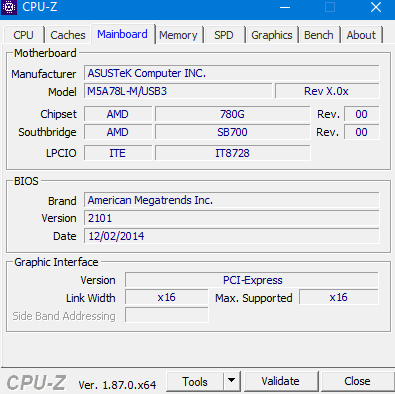Click the version text Ver. 1.87.0.x64
Screen dimensions: 395x394
coord(117,385)
